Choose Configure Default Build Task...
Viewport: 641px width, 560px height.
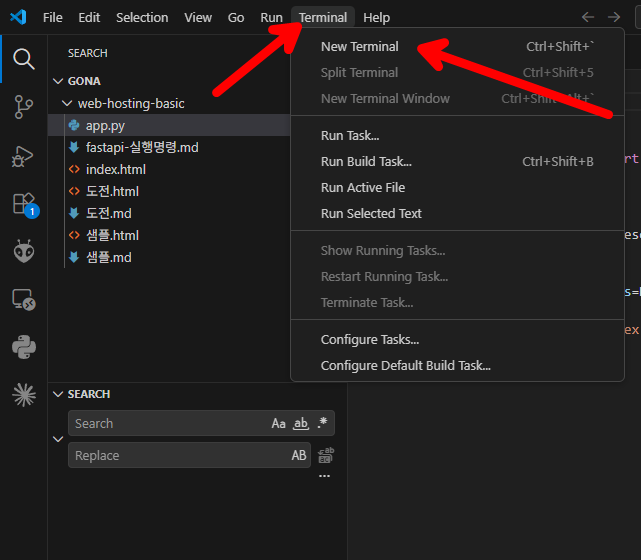pyautogui.click(x=457, y=365)
